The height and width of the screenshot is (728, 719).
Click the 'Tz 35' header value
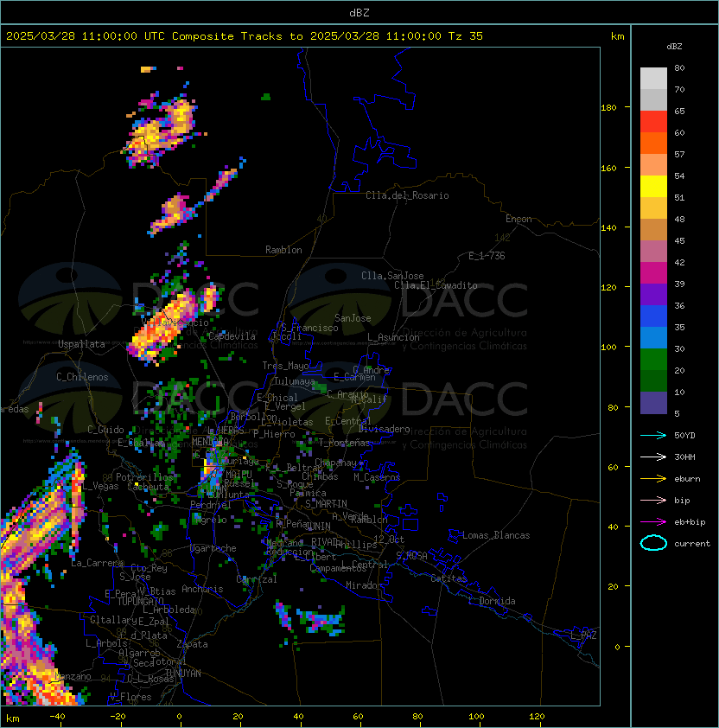coord(466,36)
